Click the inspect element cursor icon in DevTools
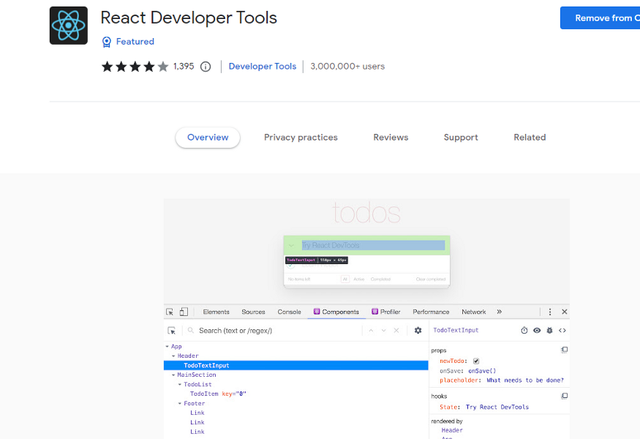This screenshot has height=439, width=640. coord(170,312)
